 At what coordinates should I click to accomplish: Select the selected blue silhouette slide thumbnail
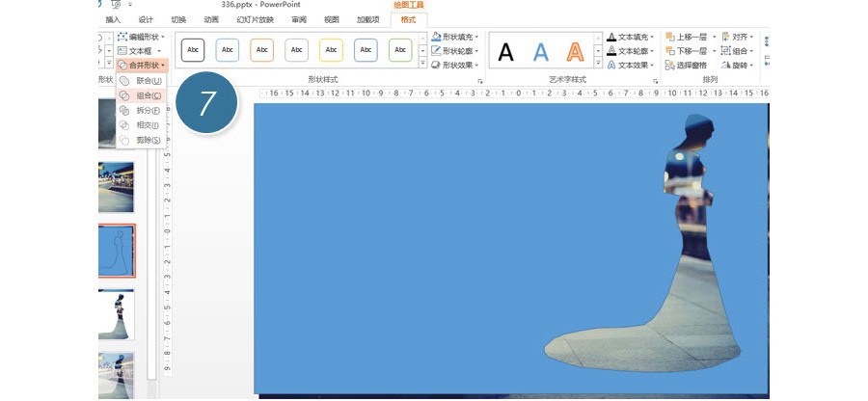pyautogui.click(x=116, y=251)
